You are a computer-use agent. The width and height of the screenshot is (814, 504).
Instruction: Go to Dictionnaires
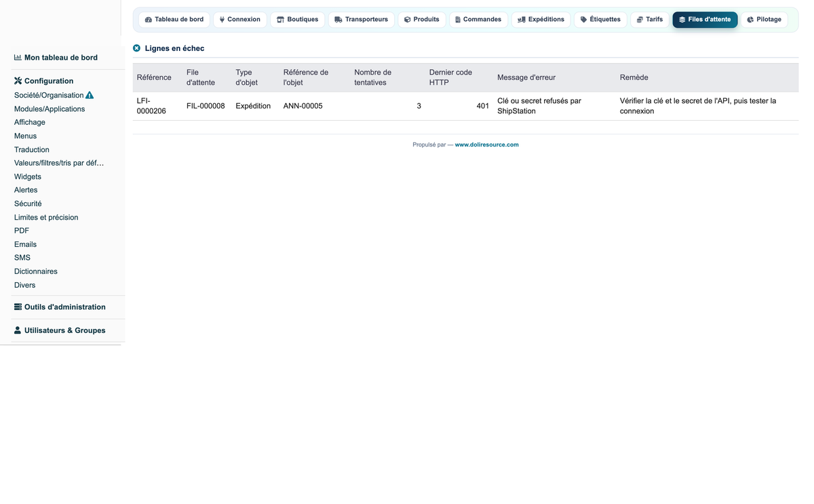pyautogui.click(x=36, y=271)
